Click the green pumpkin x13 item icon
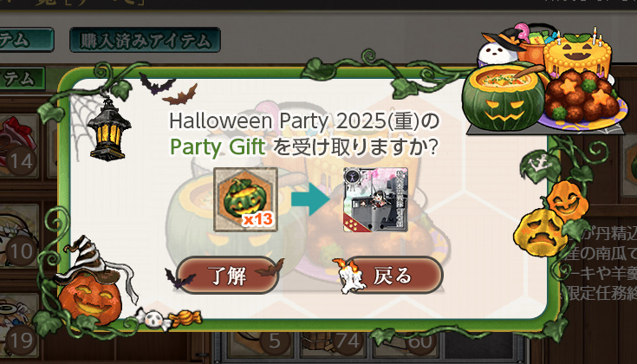The width and height of the screenshot is (637, 364). [246, 199]
